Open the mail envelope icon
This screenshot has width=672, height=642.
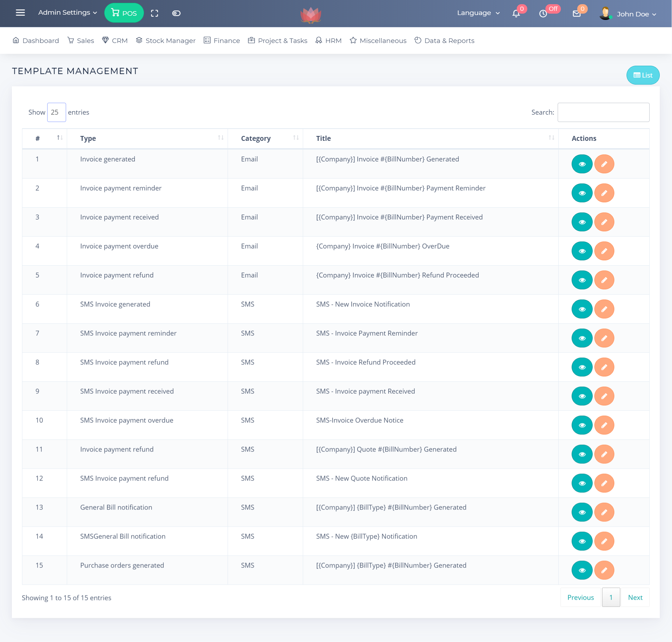(577, 14)
